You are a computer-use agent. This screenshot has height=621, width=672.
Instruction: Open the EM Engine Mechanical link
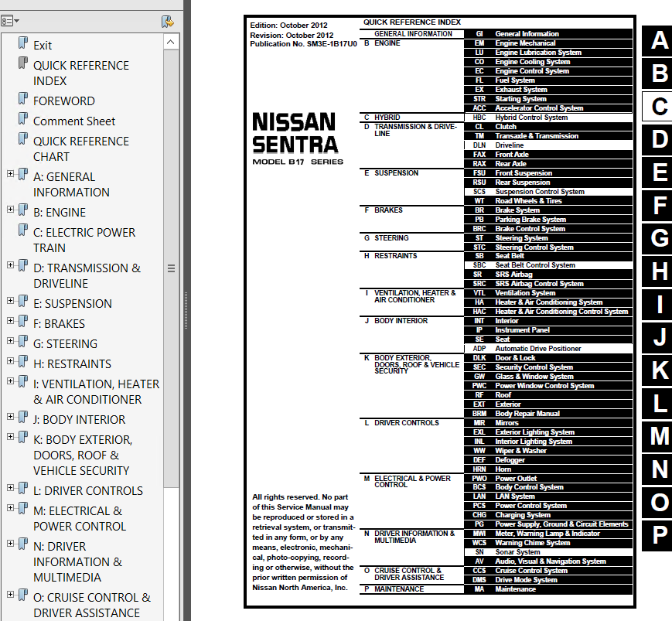[548, 43]
